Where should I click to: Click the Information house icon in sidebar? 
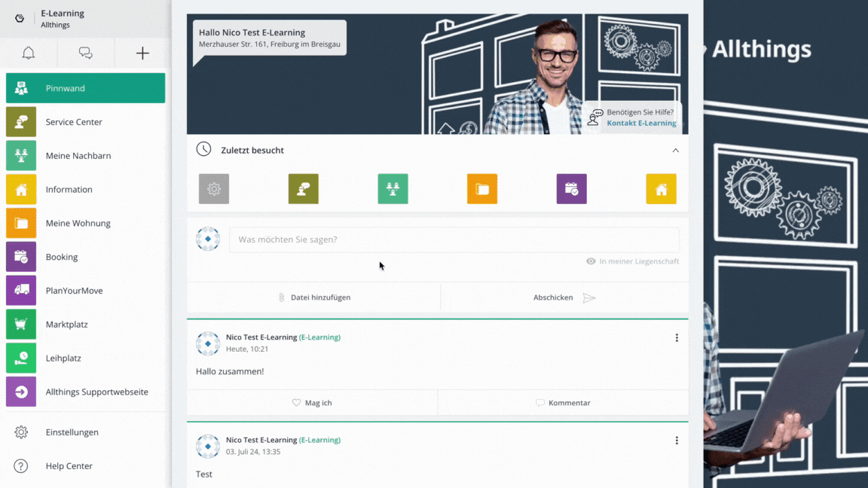click(21, 189)
